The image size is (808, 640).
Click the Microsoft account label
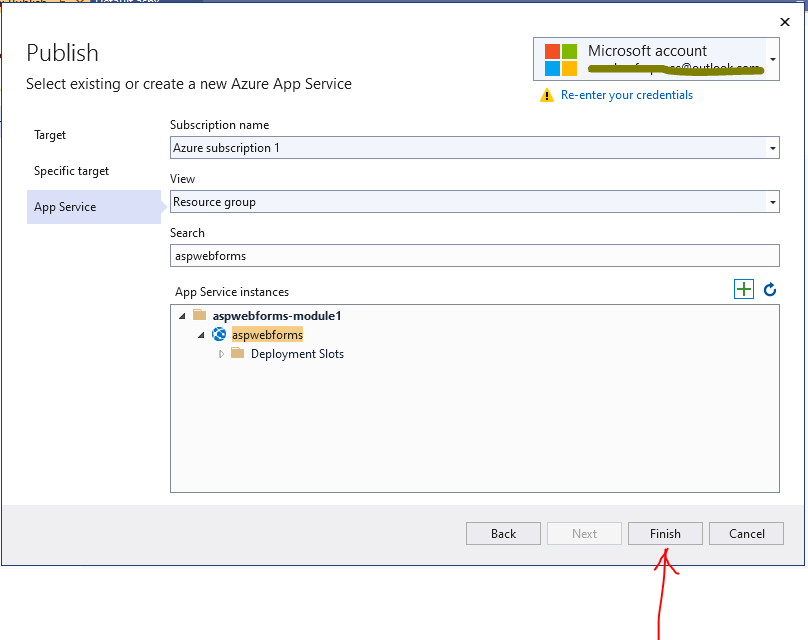[x=647, y=50]
